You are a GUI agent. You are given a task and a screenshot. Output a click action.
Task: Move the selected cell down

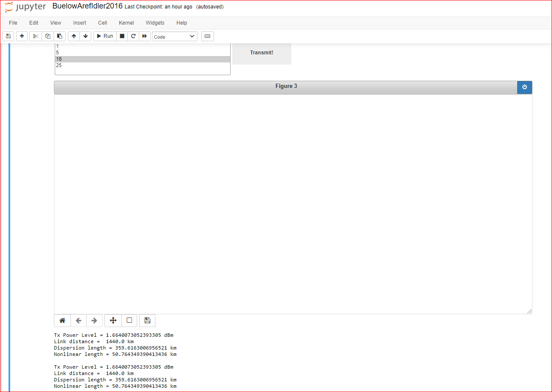click(85, 36)
